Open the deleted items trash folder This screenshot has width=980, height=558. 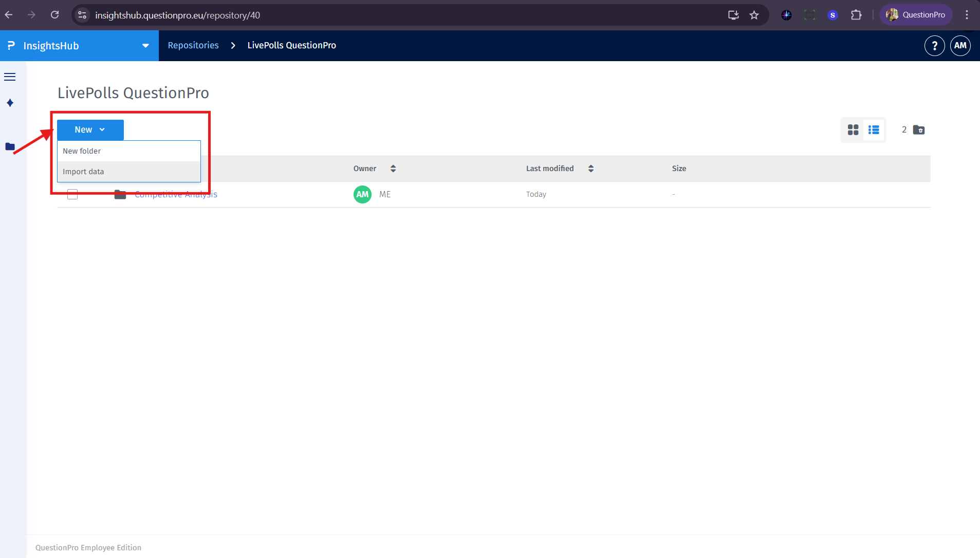[x=918, y=129]
